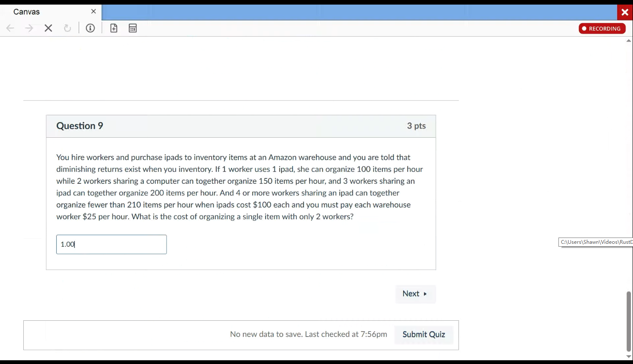Click the vertical scrollbar thumb

[x=629, y=321]
